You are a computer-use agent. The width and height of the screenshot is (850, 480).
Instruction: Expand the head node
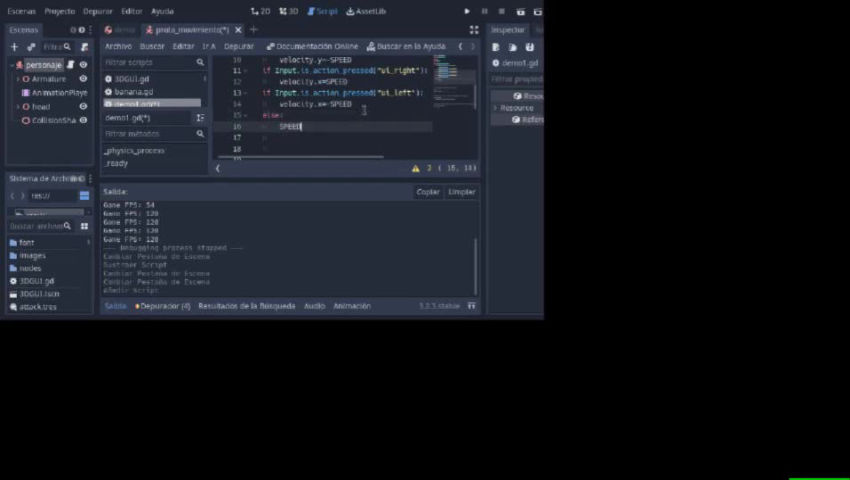pos(18,107)
